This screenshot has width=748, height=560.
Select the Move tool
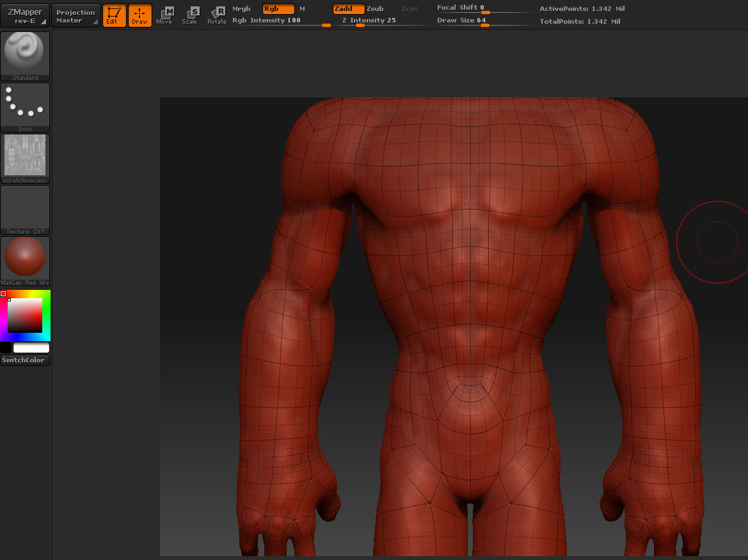point(164,16)
